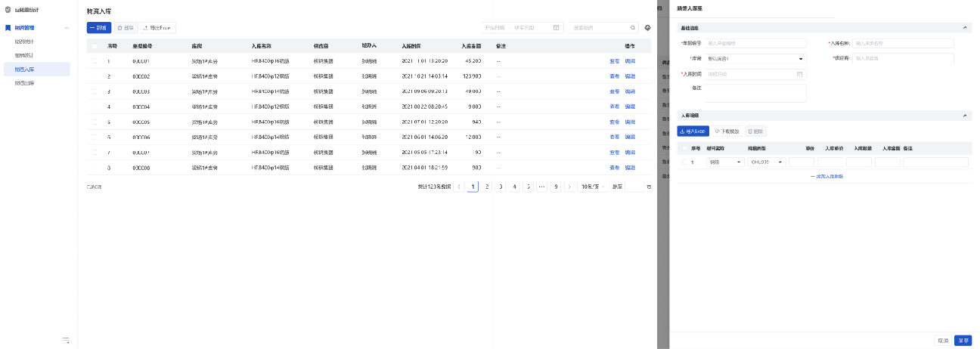The width and height of the screenshot is (980, 349).
Task: Tick the checkbox for row 000003
Action: [95, 91]
